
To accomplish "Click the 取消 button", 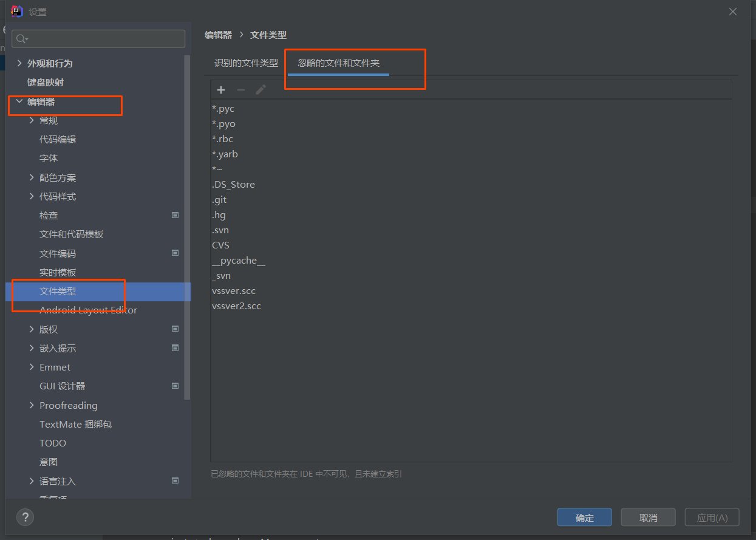I will click(x=648, y=518).
